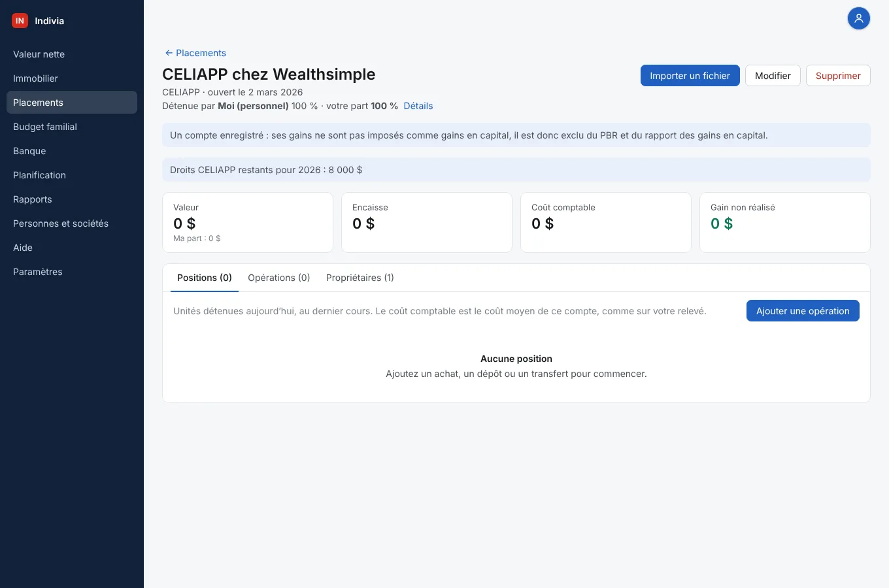Click the Modifier button
The width and height of the screenshot is (889, 588).
tap(773, 76)
